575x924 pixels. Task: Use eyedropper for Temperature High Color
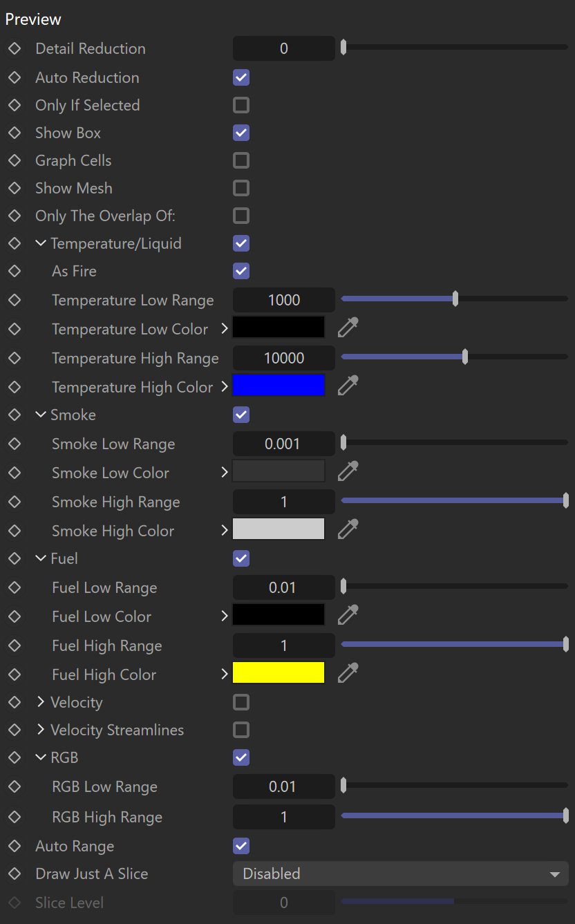[x=348, y=385]
